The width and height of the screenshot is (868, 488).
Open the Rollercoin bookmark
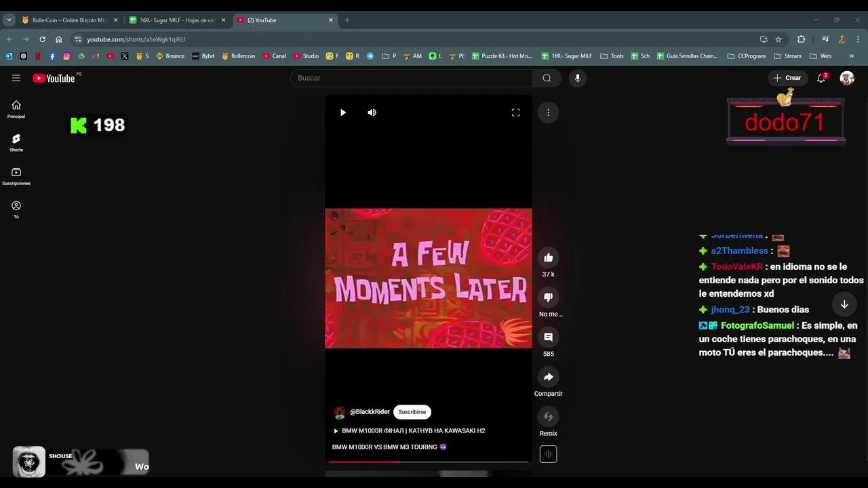[x=238, y=56]
